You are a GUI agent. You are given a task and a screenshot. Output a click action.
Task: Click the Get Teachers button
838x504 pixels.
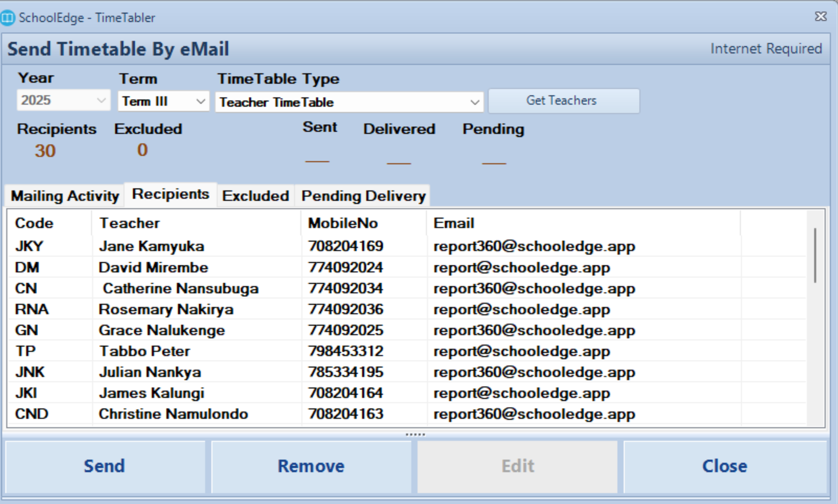(x=563, y=101)
